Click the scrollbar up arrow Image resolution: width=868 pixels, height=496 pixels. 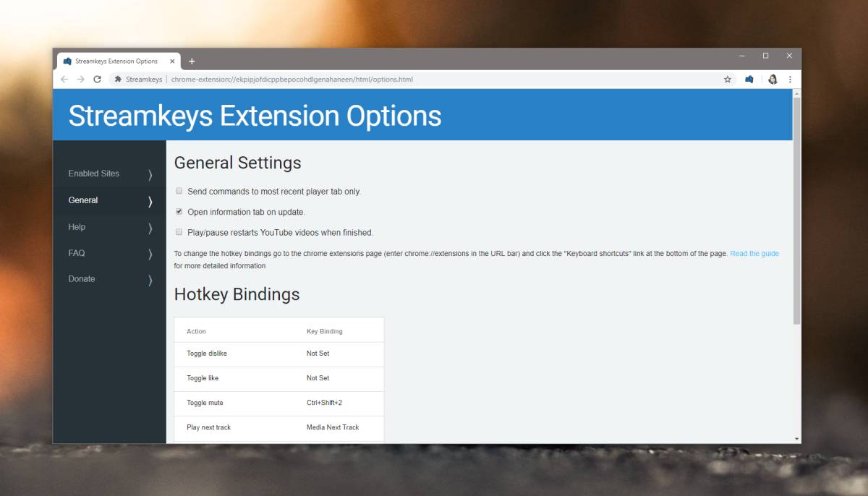pyautogui.click(x=797, y=93)
